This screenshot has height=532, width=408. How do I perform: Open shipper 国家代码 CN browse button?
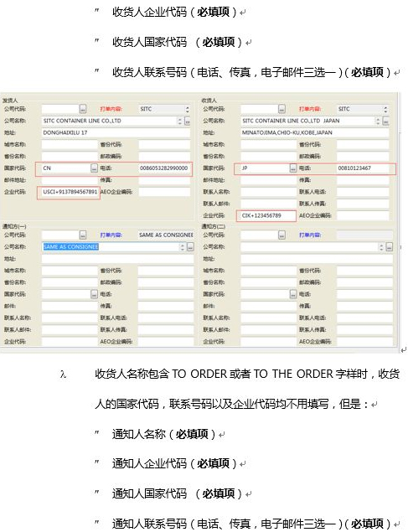pyautogui.click(x=94, y=168)
